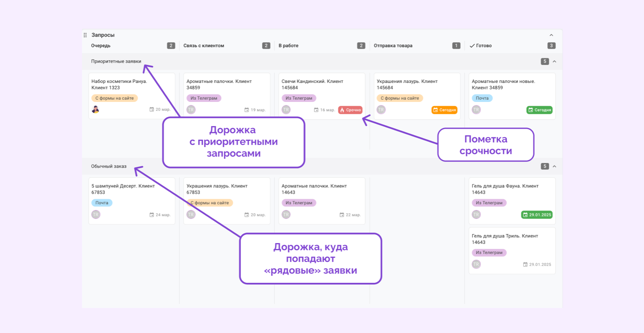Open Украшения лазурь Клиент 67853 card title
This screenshot has width=644, height=333.
click(x=217, y=189)
